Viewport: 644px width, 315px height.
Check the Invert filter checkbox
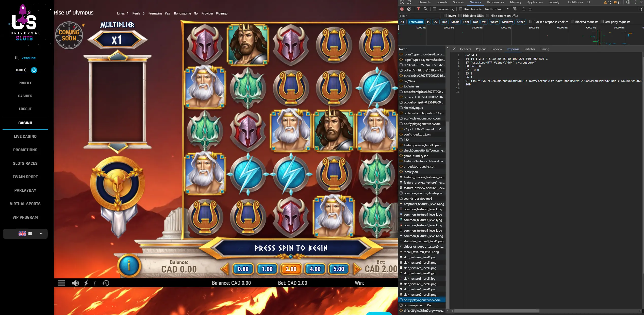tap(445, 16)
